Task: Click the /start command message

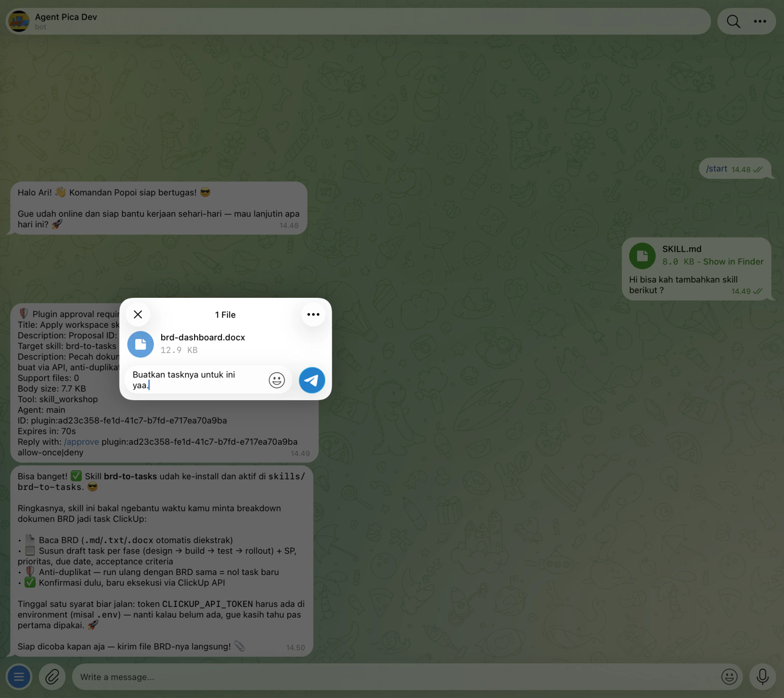Action: pos(716,168)
